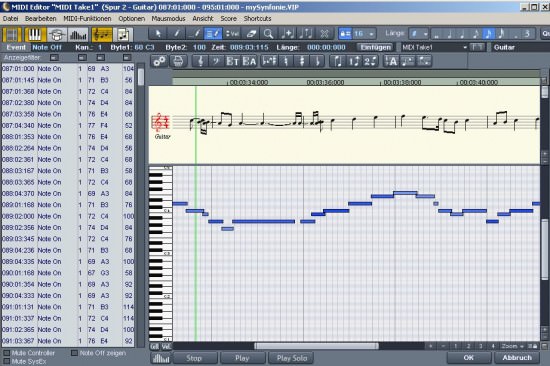
Task: Assign notes to voice 2 icon
Action: tap(369, 61)
